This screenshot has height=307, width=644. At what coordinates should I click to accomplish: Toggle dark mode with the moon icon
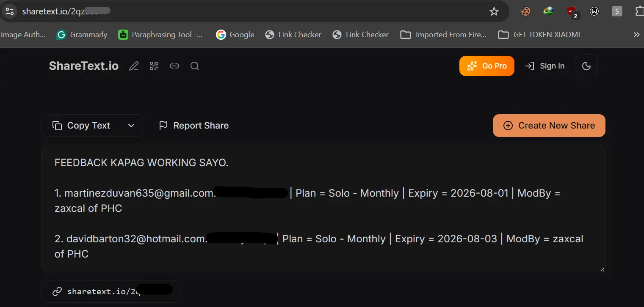click(x=586, y=66)
